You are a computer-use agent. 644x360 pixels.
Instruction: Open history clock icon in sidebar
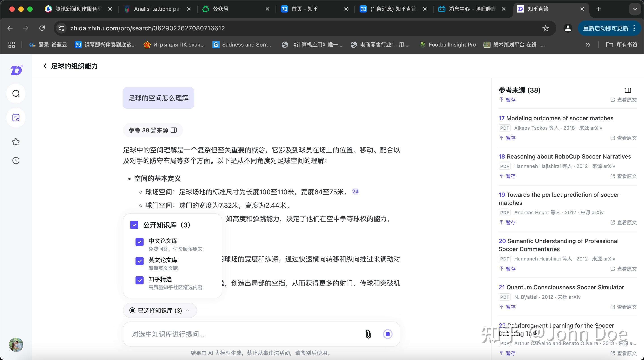(16, 161)
